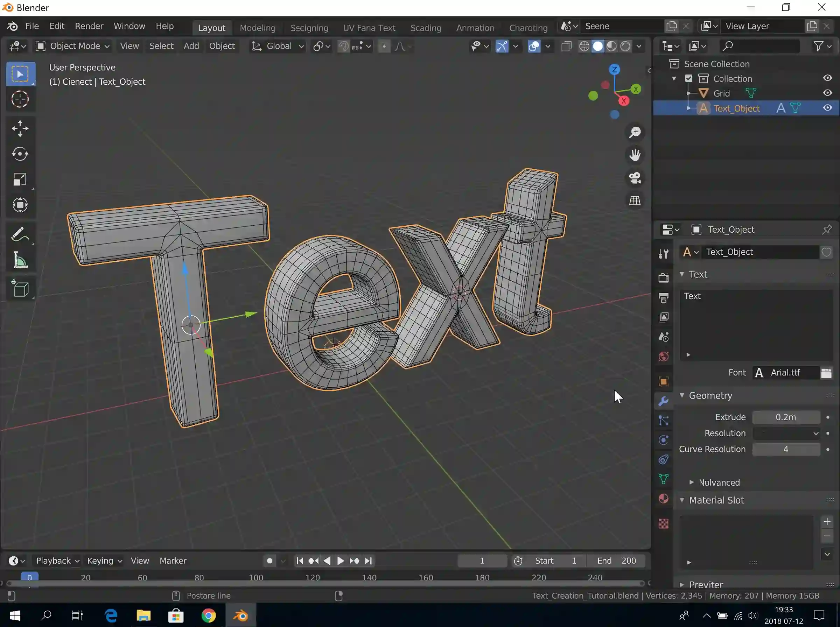The height and width of the screenshot is (627, 840).
Task: Select the Transform tool
Action: [20, 205]
